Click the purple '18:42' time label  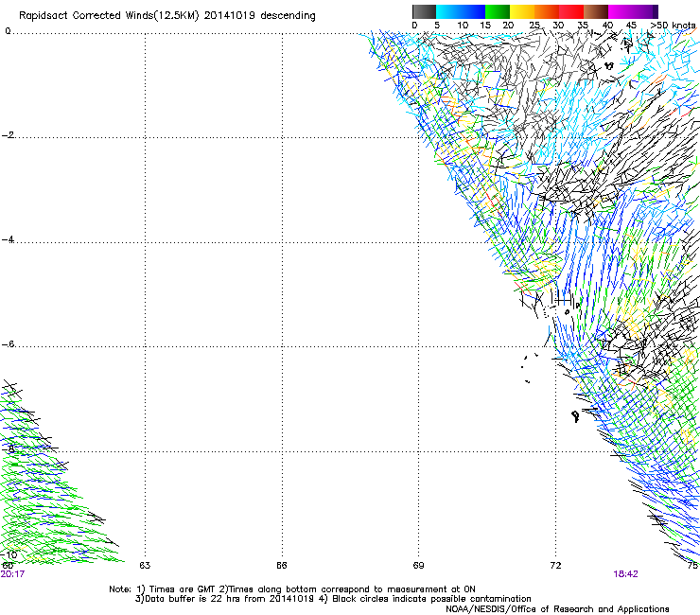[625, 574]
